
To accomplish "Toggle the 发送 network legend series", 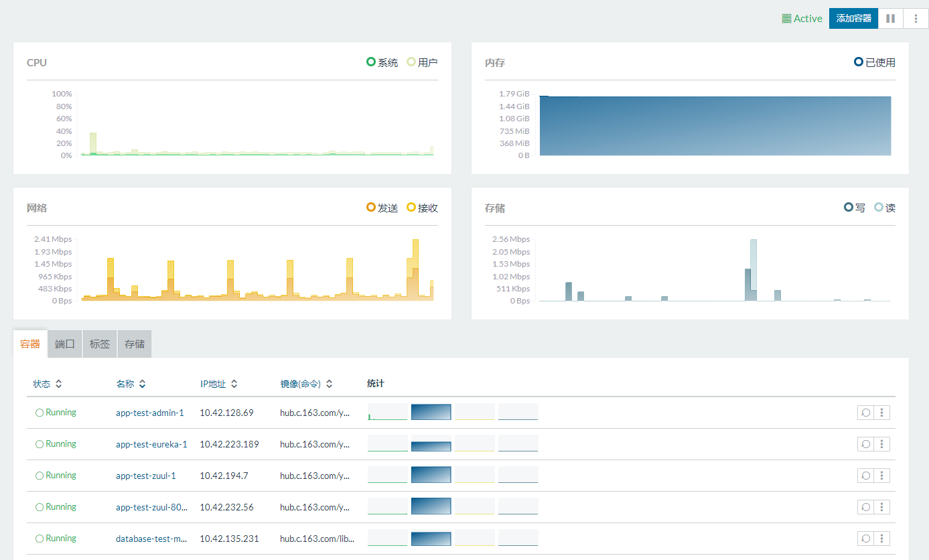I will click(x=382, y=208).
